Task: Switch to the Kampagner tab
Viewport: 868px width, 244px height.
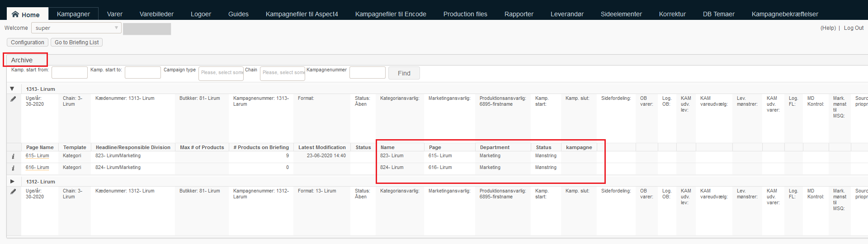Action: pyautogui.click(x=73, y=14)
